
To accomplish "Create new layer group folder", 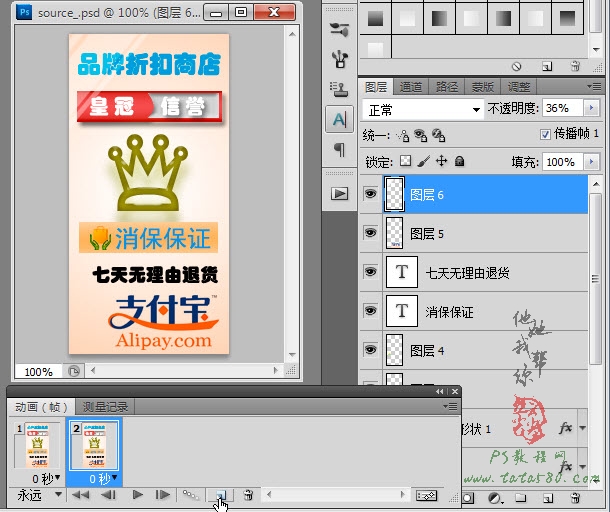I will coord(521,498).
